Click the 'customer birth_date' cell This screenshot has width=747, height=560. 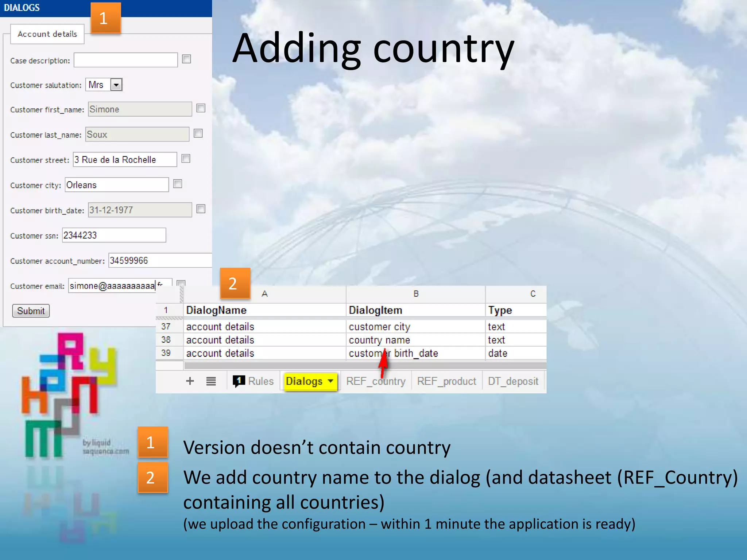click(416, 353)
